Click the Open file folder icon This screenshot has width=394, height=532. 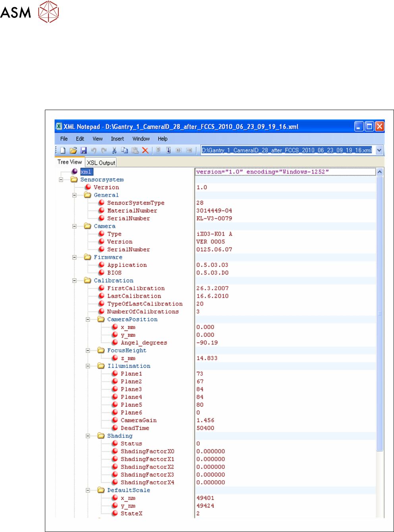[x=73, y=150]
